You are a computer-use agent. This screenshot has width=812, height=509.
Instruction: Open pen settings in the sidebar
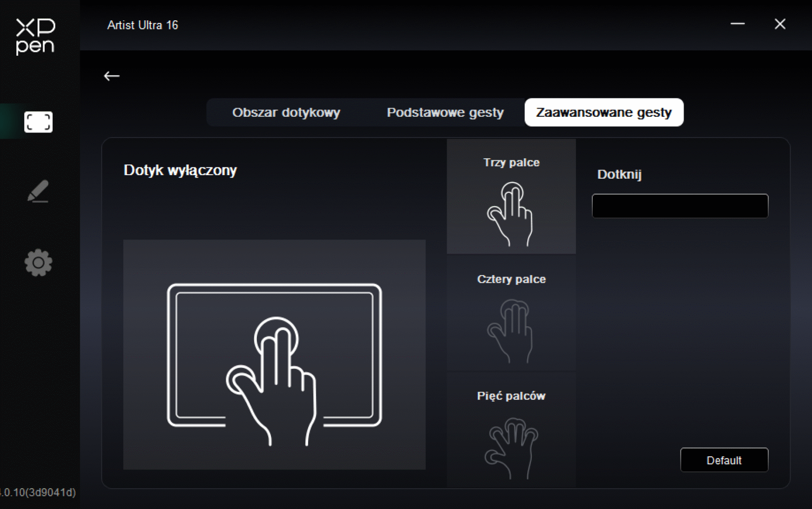point(38,191)
